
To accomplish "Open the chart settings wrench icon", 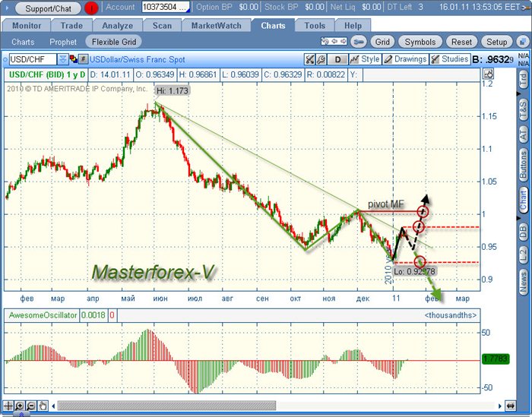I will [321, 59].
